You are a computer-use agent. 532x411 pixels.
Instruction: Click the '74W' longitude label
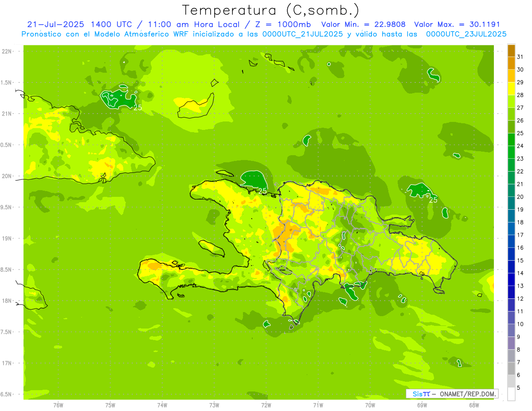point(162,405)
